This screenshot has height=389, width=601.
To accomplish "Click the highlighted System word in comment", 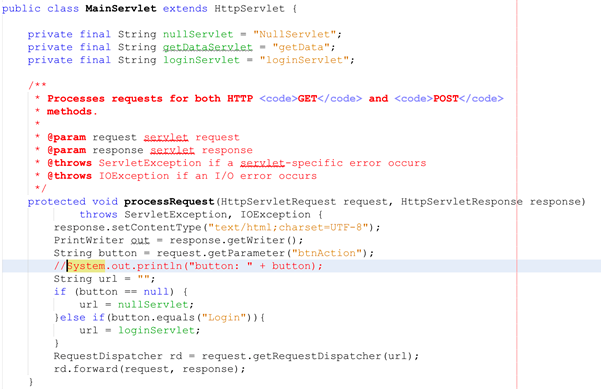I will (x=86, y=266).
